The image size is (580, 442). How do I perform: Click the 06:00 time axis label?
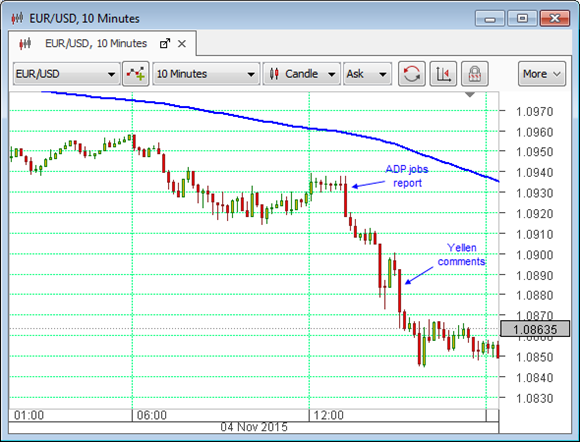click(152, 415)
